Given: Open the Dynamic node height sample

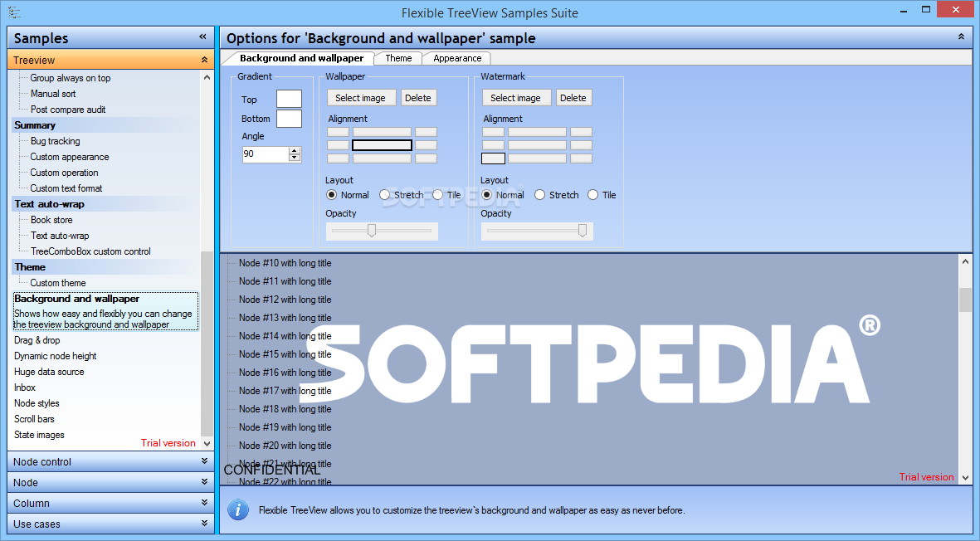Looking at the screenshot, I should (x=55, y=355).
